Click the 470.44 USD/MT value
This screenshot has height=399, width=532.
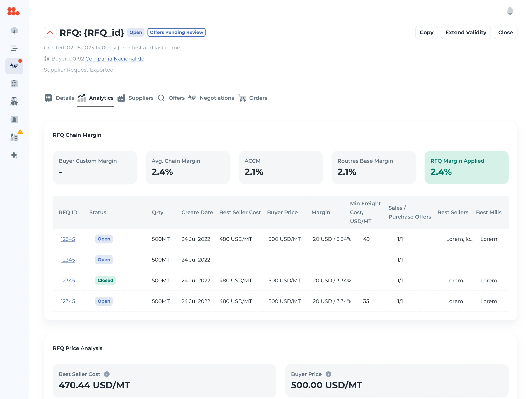[x=94, y=385]
